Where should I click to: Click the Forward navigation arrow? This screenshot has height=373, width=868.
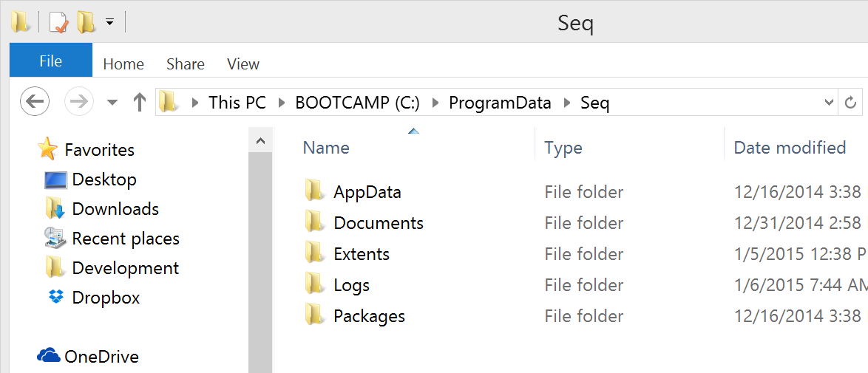pyautogui.click(x=79, y=102)
